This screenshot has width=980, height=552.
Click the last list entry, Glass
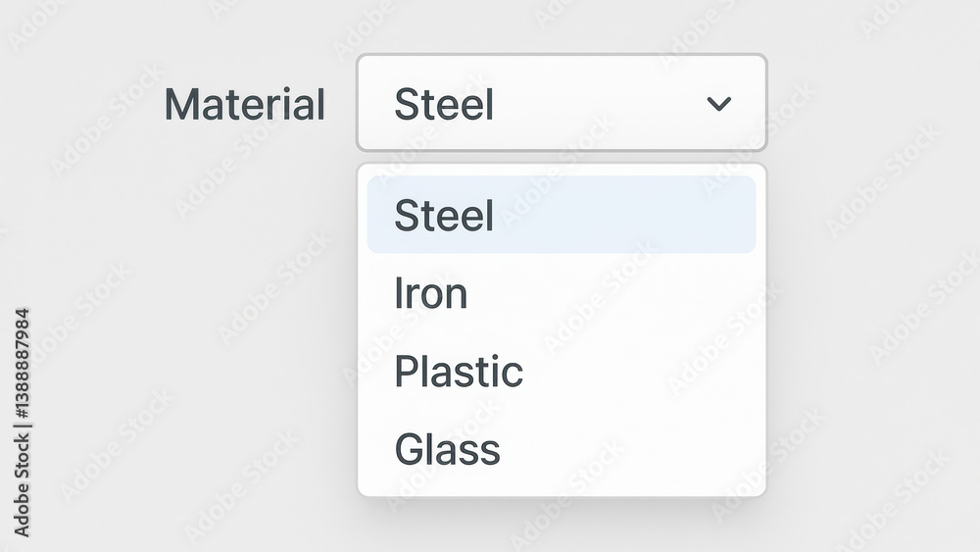[x=562, y=449]
